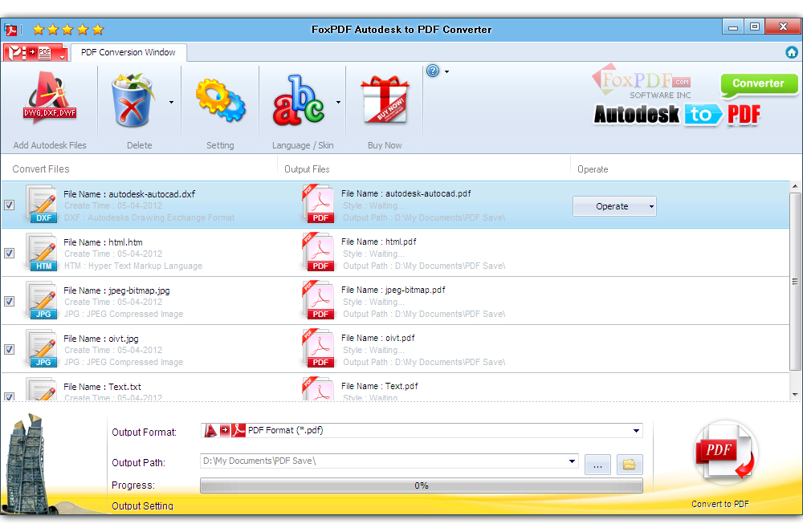Click the JPG file icon for jpeg-bitmap.jpg

(42, 301)
